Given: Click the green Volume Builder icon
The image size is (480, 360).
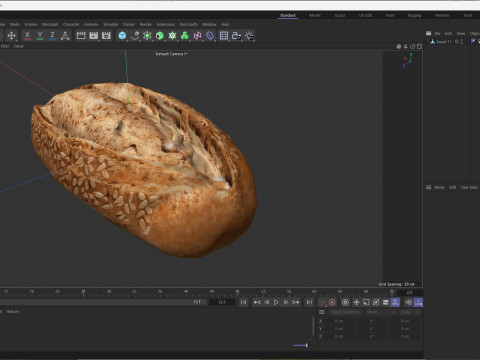Looking at the screenshot, I should tap(185, 35).
